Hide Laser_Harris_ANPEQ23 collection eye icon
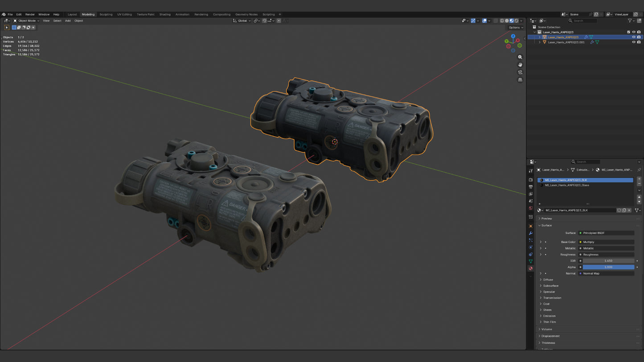Image resolution: width=644 pixels, height=362 pixels. tap(633, 32)
